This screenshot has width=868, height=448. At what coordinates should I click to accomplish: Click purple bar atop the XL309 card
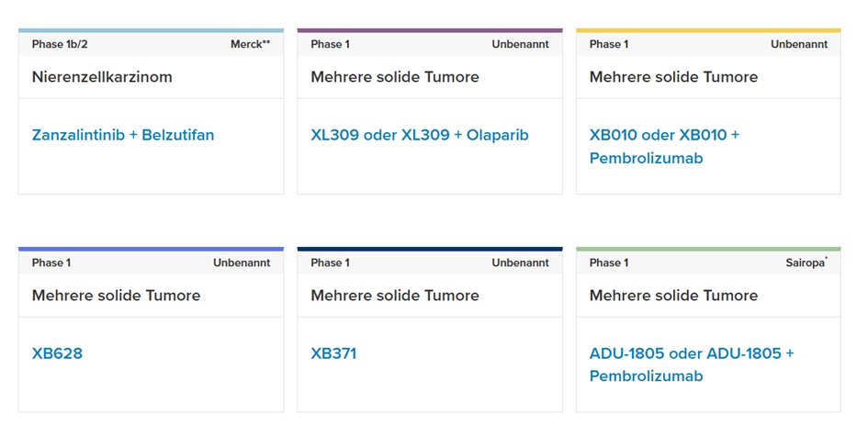[430, 30]
